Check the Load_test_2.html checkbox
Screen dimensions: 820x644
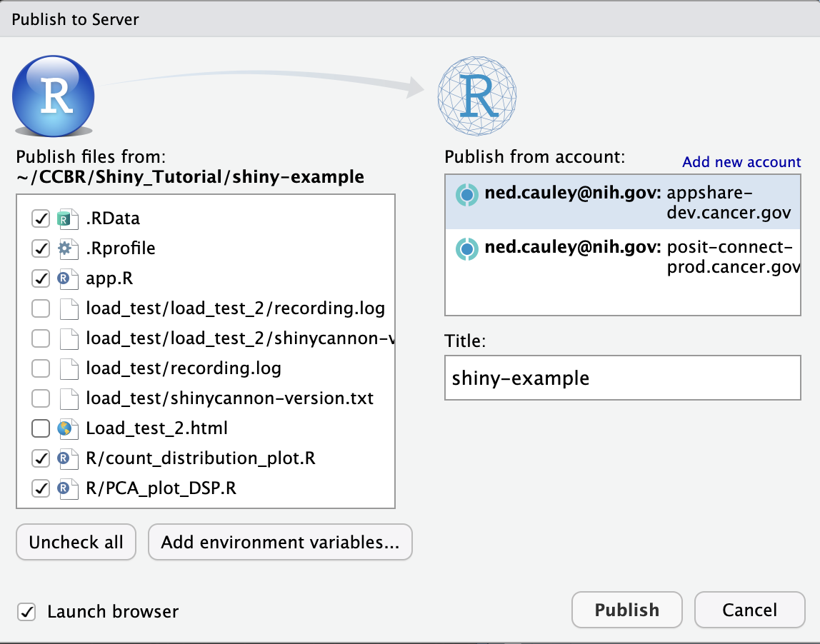pyautogui.click(x=41, y=428)
